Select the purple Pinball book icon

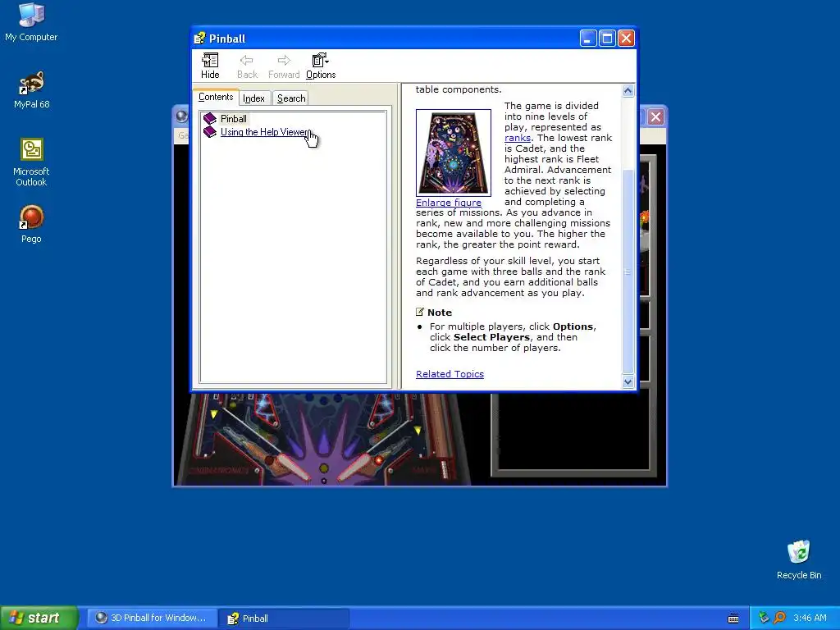point(210,118)
